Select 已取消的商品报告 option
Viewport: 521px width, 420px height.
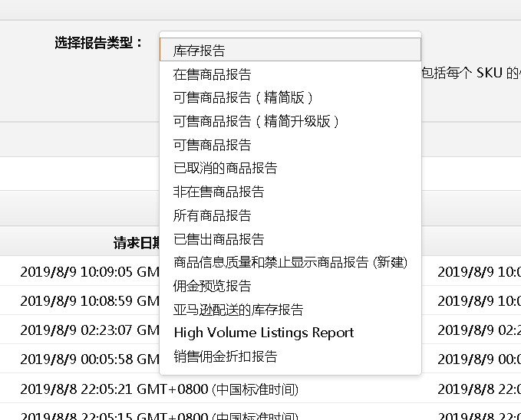[226, 168]
